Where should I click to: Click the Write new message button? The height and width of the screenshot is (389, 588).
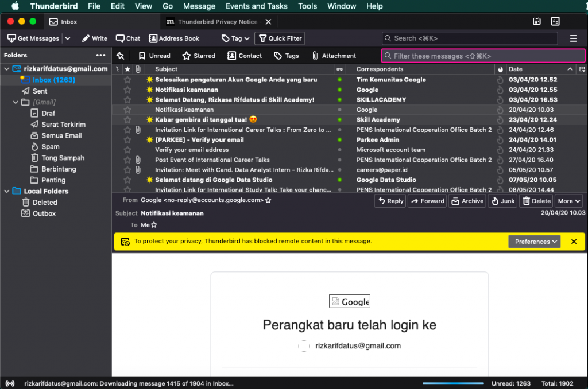tap(94, 38)
